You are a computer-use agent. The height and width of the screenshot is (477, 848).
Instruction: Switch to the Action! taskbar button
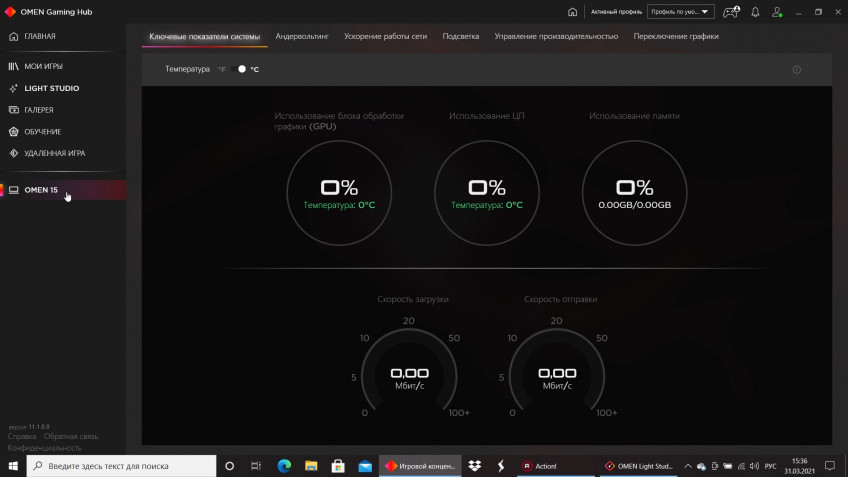555,466
